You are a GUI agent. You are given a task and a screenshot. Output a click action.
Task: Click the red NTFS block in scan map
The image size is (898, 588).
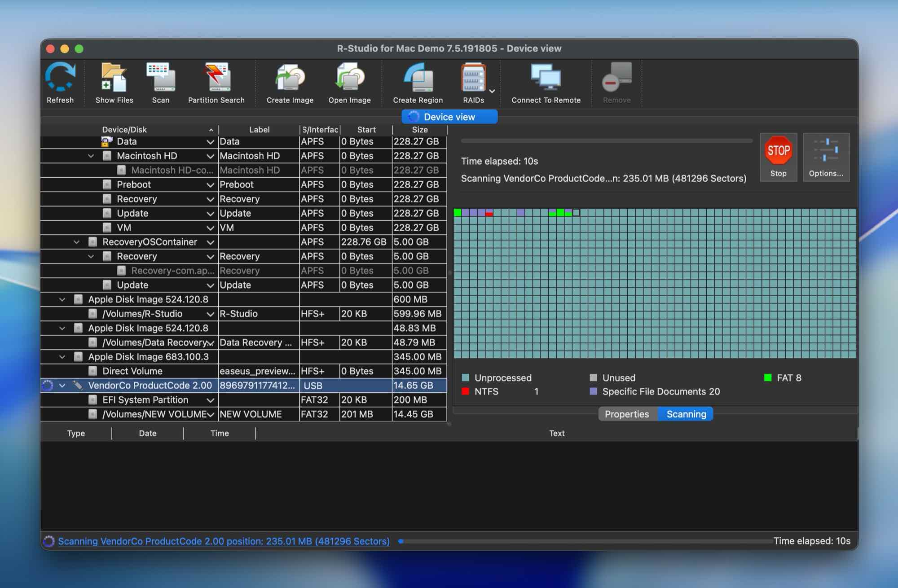tap(489, 214)
